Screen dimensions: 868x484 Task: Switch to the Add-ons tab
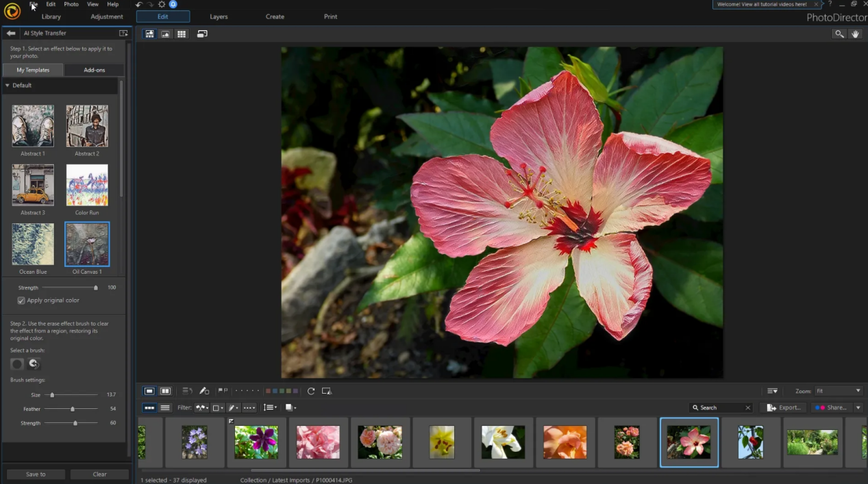point(94,70)
